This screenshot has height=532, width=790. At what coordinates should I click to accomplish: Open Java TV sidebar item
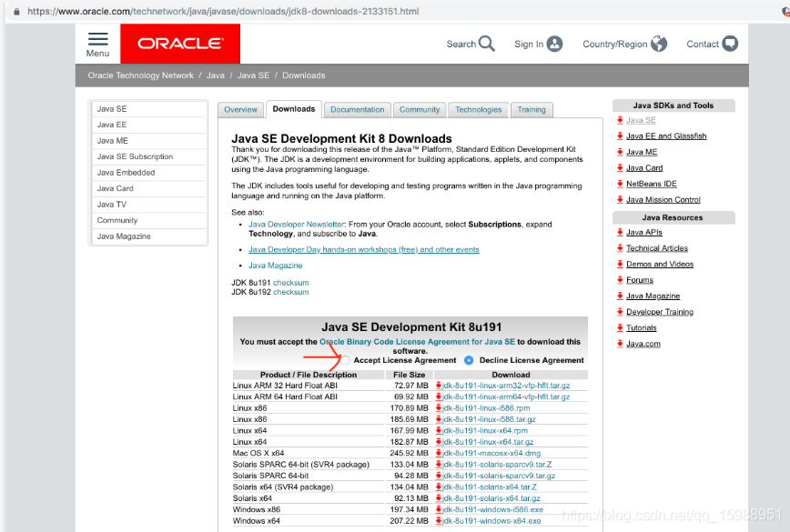tap(148, 205)
